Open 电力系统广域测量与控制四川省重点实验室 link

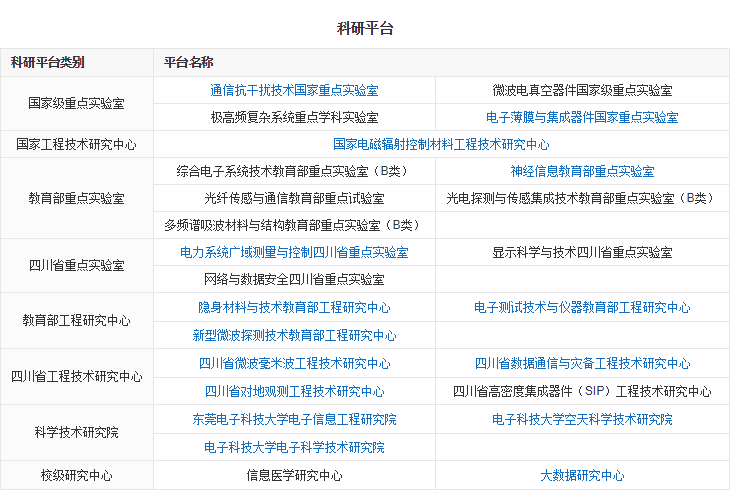(294, 253)
